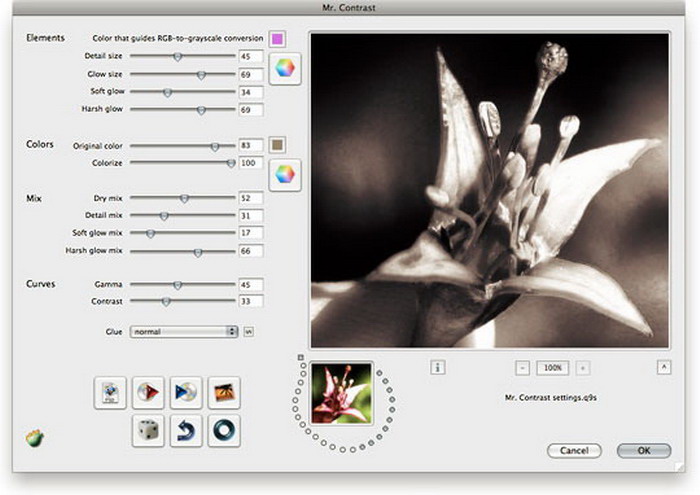The height and width of the screenshot is (495, 700).
Task: Click the red arrow disc load-preset button
Action: click(148, 393)
